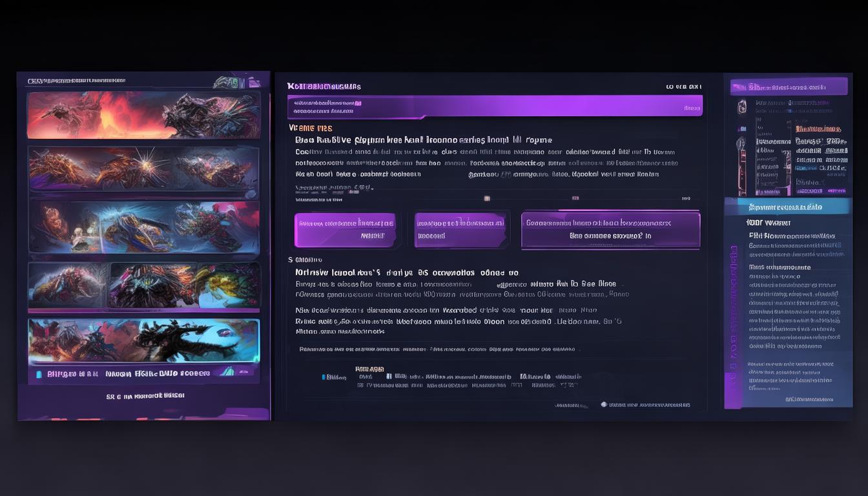Image resolution: width=868 pixels, height=496 pixels.
Task: Click the left marker on the thin divider line
Action: (487, 199)
